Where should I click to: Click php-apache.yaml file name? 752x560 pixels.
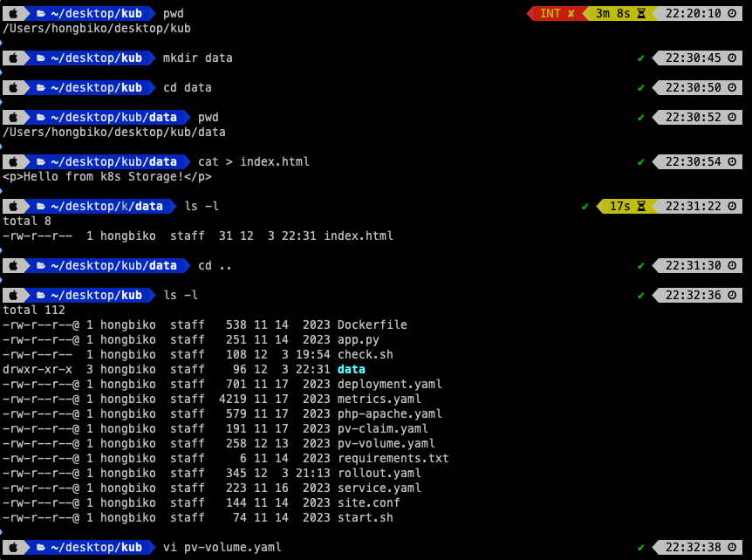[389, 414]
